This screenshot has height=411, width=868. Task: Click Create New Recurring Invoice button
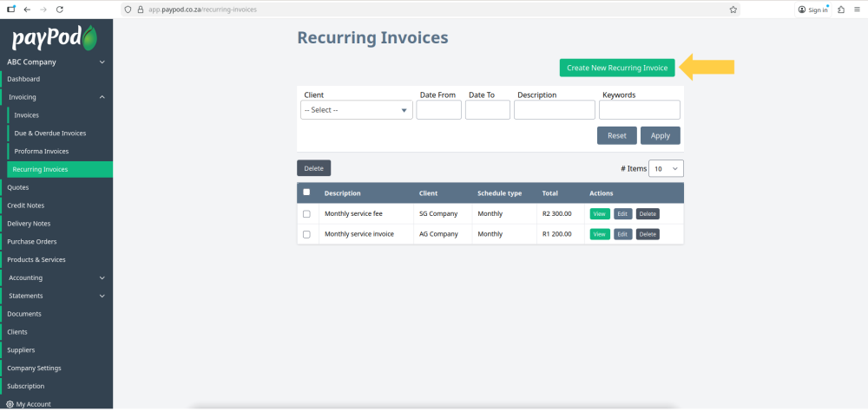click(617, 68)
